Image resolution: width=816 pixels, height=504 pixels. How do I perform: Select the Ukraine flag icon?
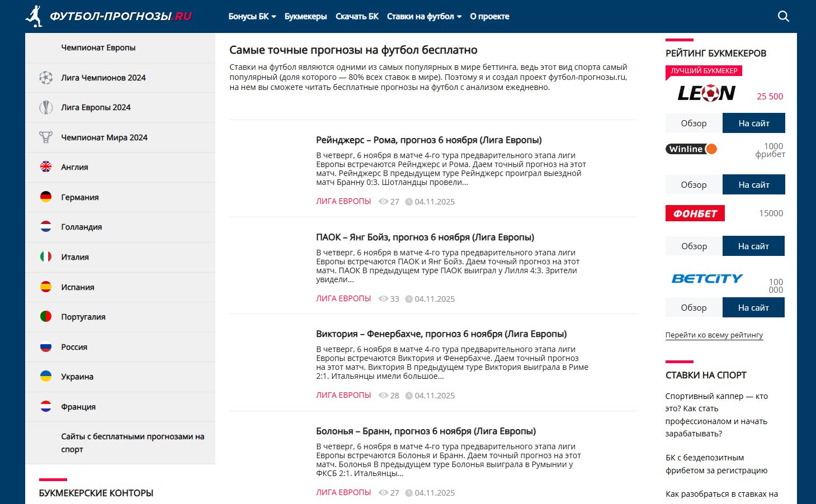pos(46,377)
